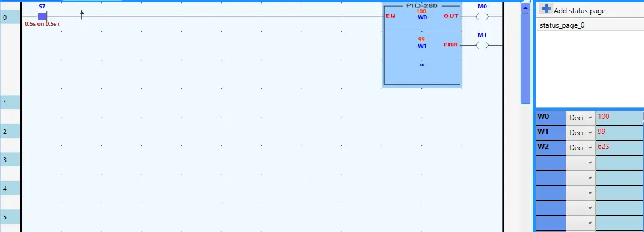This screenshot has height=232, width=644.
Task: Open the format dropdown for W2
Action: [581, 148]
